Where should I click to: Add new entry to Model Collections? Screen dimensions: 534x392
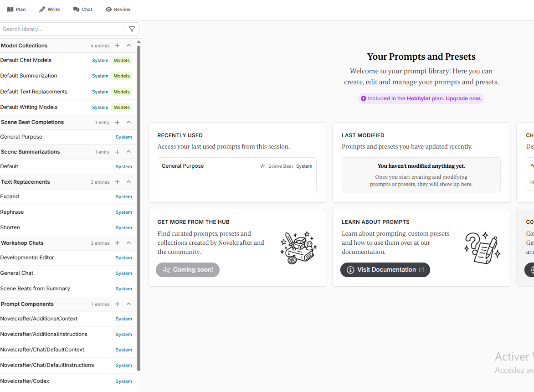pos(118,46)
